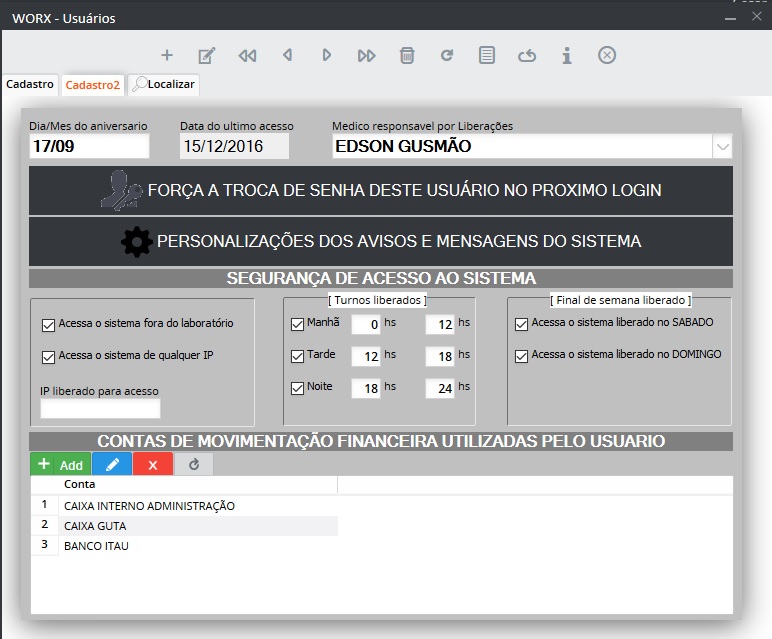Add a new user record with plus icon

(167, 55)
